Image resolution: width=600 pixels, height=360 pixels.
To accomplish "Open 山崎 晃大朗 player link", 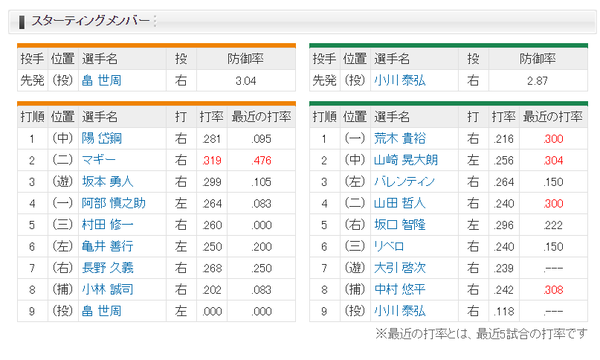I will 406,160.
